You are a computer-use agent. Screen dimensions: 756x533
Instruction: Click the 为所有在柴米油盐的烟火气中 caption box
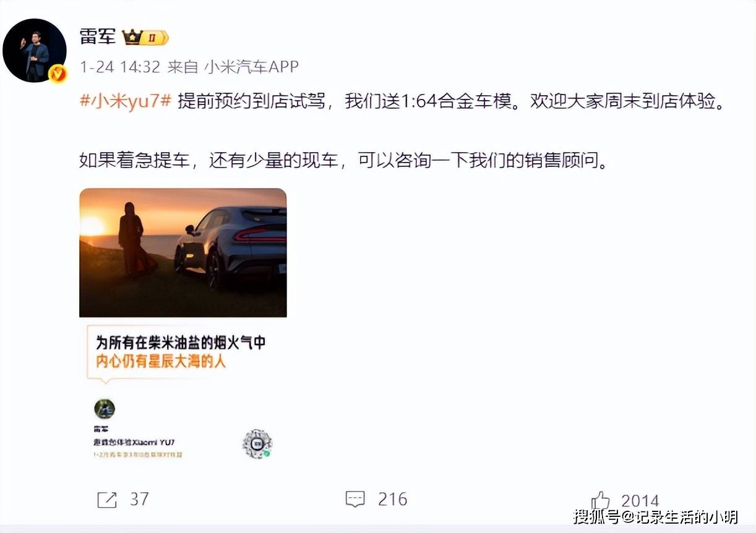click(181, 351)
